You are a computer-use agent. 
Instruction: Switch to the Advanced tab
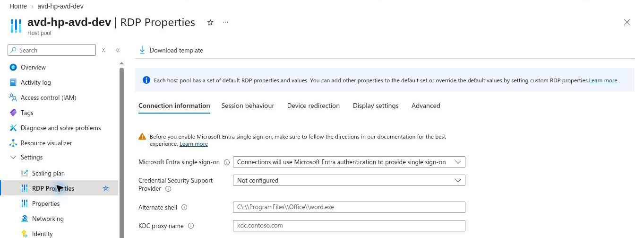pyautogui.click(x=426, y=106)
